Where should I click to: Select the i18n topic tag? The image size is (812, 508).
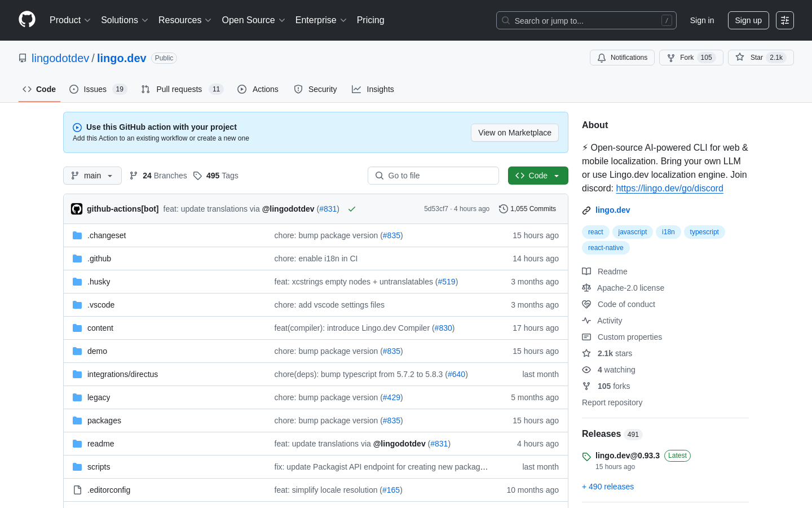click(668, 232)
